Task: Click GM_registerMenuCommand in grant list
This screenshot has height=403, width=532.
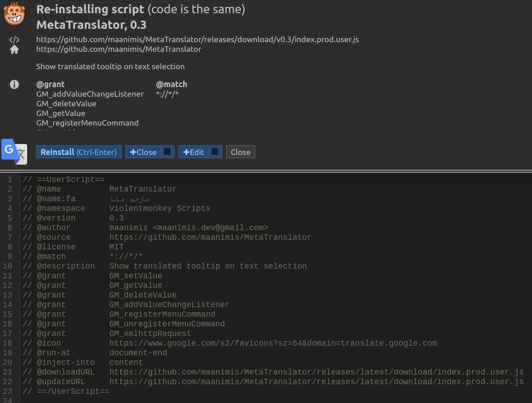Action: [88, 123]
